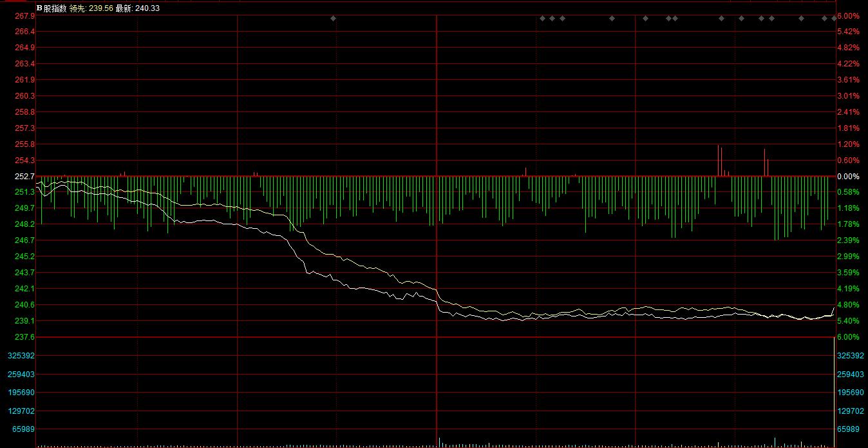Screen dimensions: 868x448
Task: Click the 267.9 price axis label
Action: point(24,15)
